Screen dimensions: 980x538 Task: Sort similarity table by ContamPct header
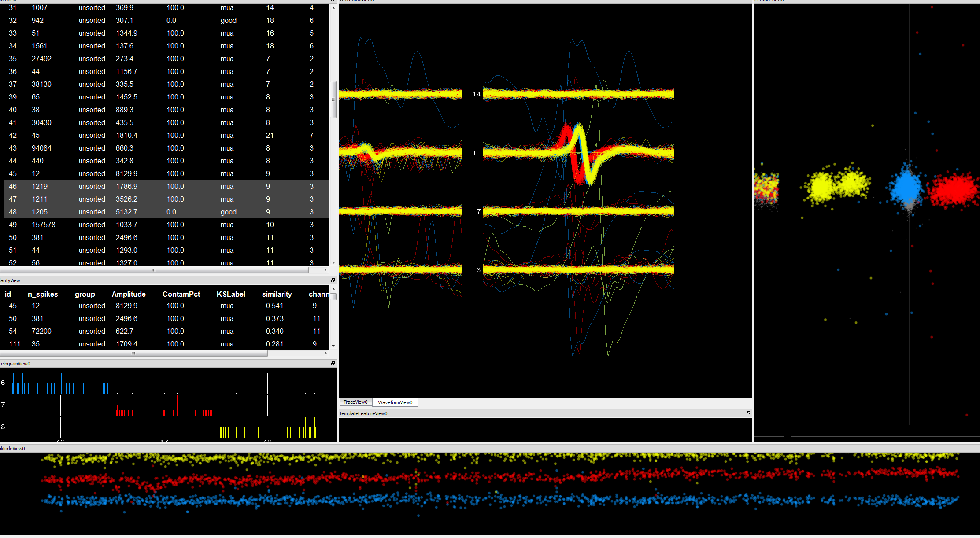(181, 294)
